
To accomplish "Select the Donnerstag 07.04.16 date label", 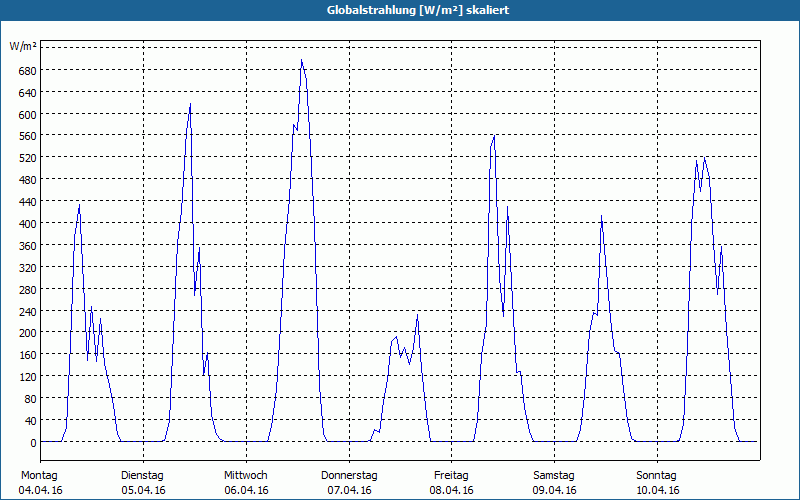I will click(349, 483).
